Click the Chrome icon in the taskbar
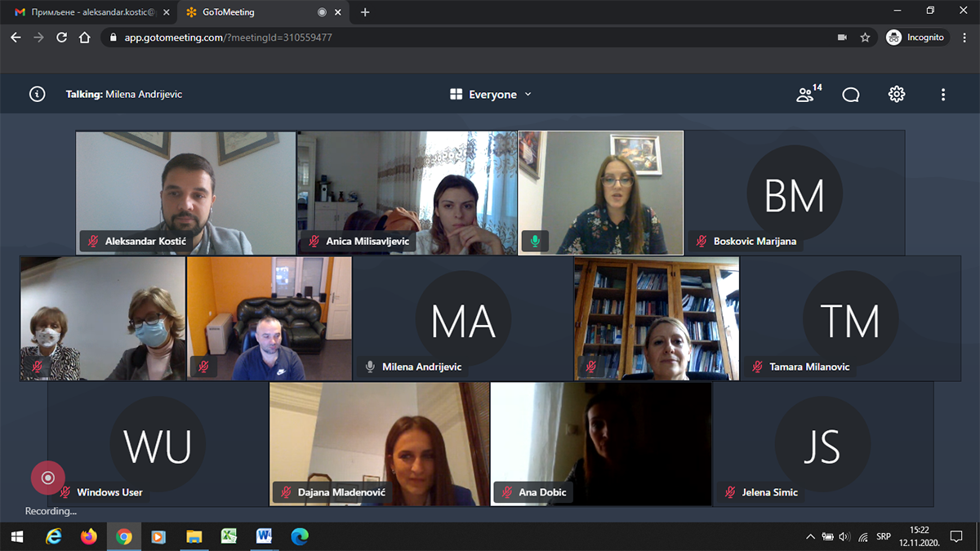 point(123,536)
